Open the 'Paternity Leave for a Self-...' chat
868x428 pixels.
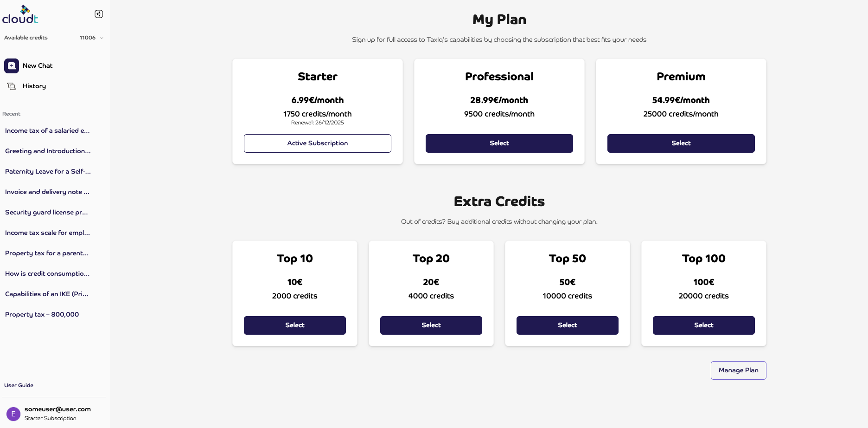click(x=48, y=172)
